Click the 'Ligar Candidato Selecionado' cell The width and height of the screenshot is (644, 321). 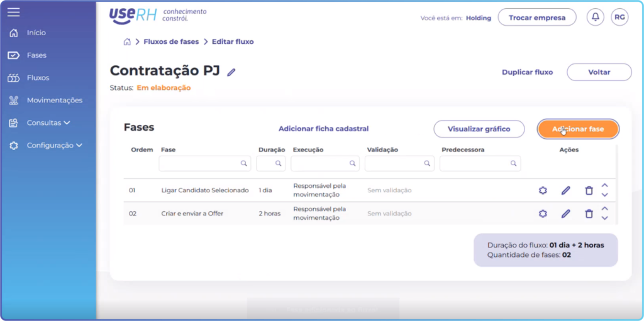205,190
